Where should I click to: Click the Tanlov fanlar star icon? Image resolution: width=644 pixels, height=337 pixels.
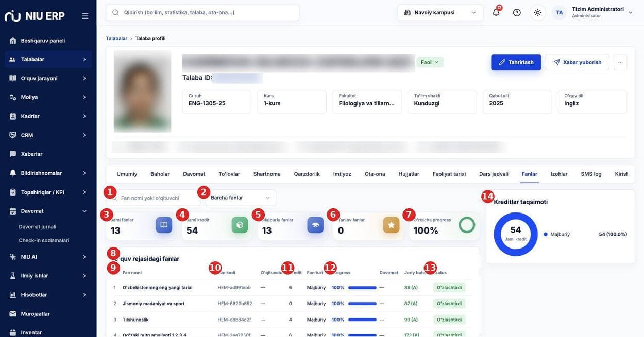391,225
